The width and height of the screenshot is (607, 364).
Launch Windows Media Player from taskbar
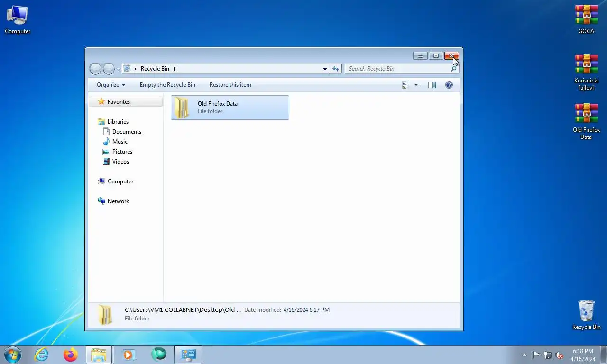[x=129, y=355]
